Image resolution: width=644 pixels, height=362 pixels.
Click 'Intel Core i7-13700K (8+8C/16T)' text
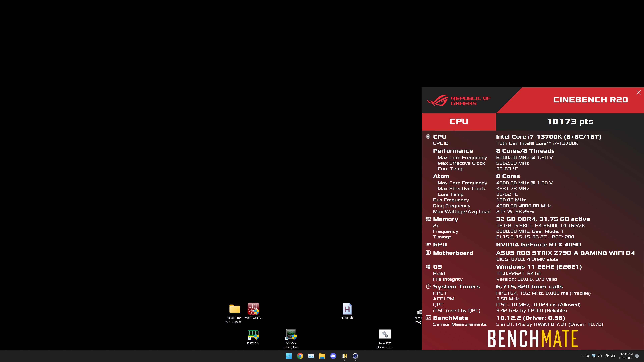pyautogui.click(x=549, y=137)
